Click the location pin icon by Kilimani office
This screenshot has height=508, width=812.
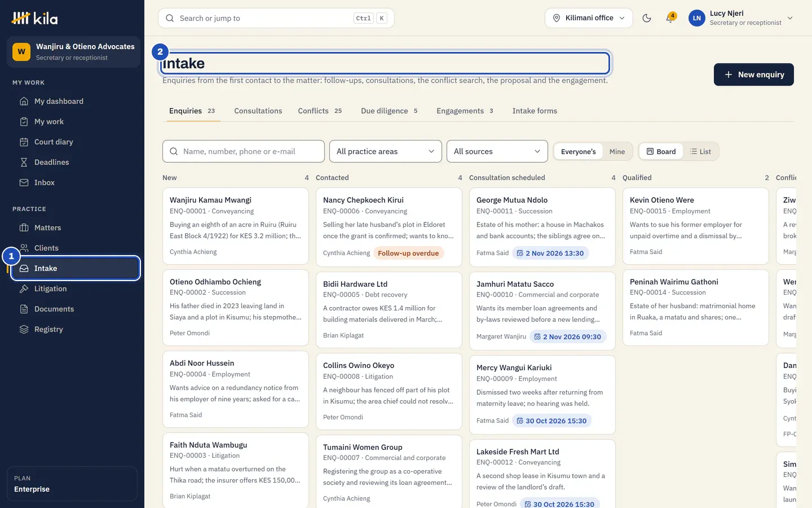point(557,18)
